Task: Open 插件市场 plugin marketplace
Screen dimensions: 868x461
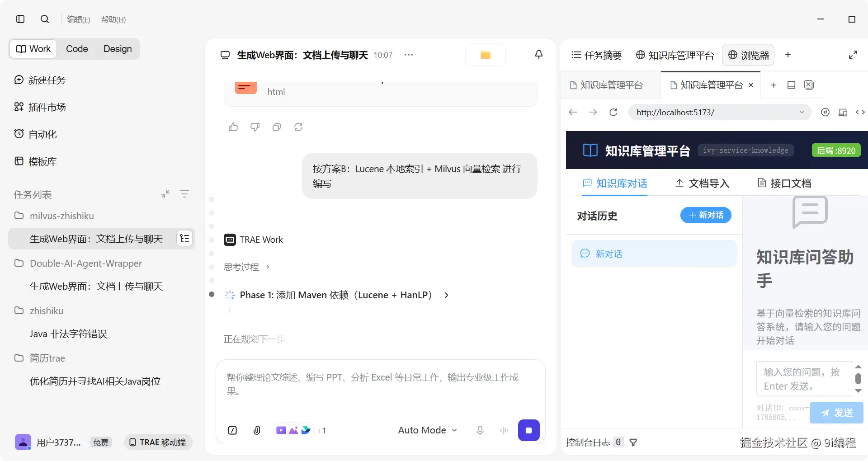Action: click(40, 107)
